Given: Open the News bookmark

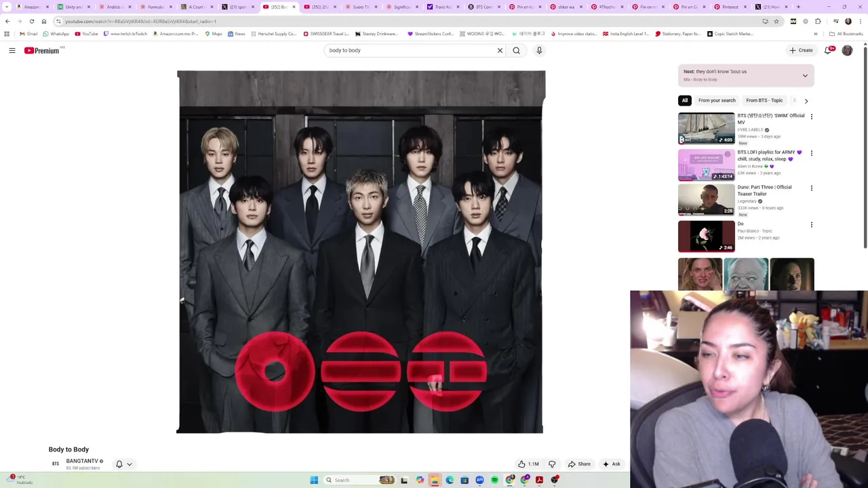Looking at the screenshot, I should (237, 34).
